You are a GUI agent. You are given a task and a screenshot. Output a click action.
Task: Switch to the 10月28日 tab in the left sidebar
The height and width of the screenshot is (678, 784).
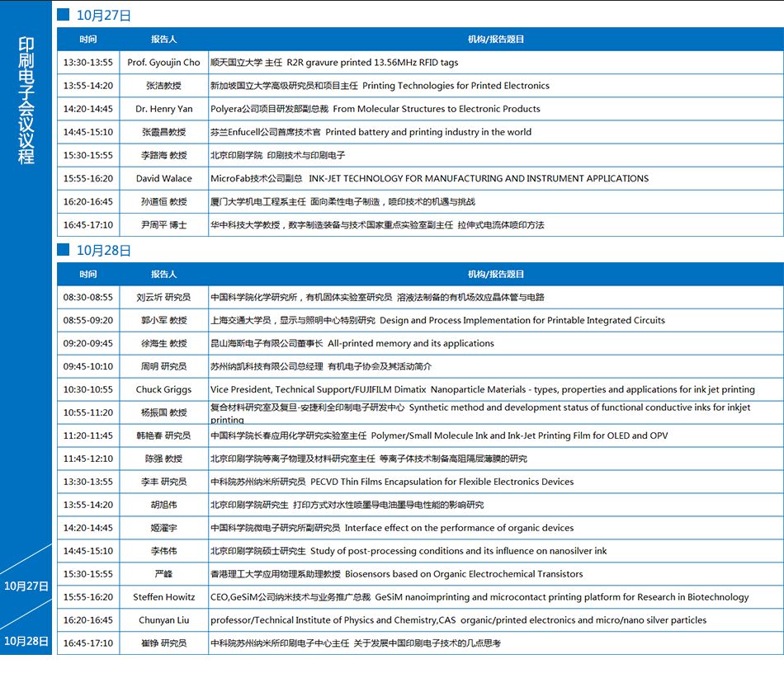(x=26, y=641)
